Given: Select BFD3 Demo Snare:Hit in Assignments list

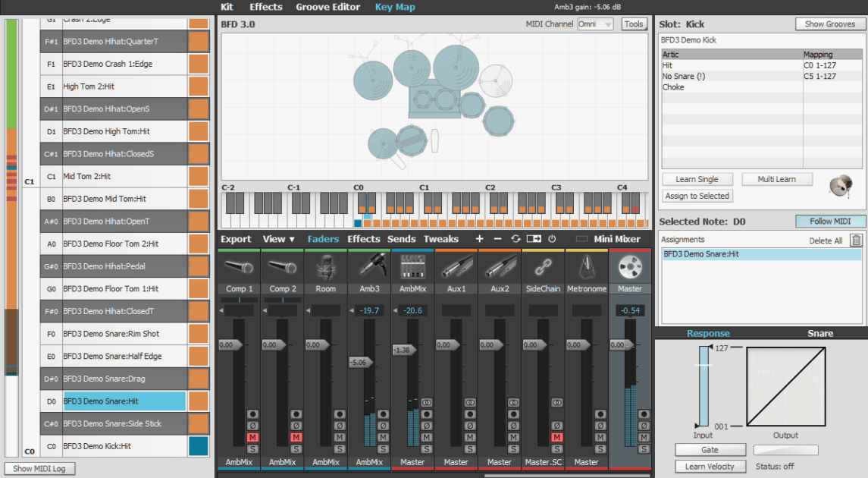Looking at the screenshot, I should 761,254.
